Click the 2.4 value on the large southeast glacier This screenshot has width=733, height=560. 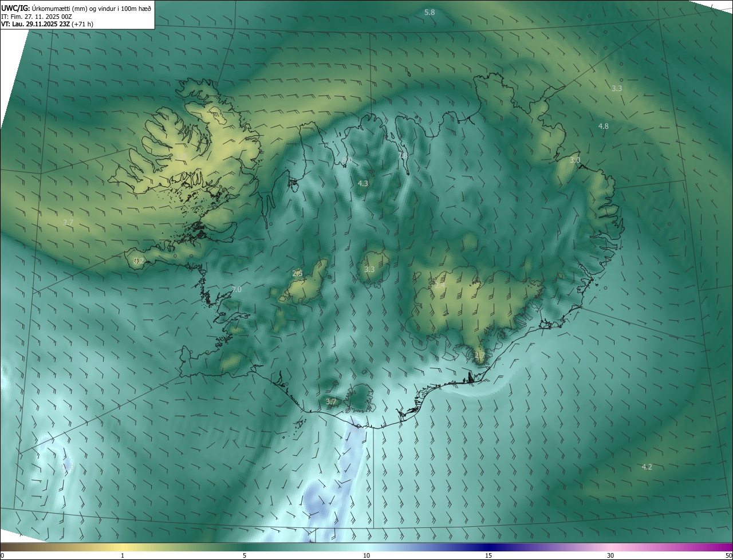coord(440,285)
